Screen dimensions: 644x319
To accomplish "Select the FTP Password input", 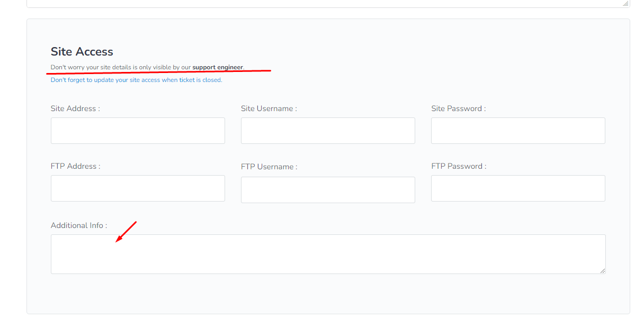I will 518,188.
